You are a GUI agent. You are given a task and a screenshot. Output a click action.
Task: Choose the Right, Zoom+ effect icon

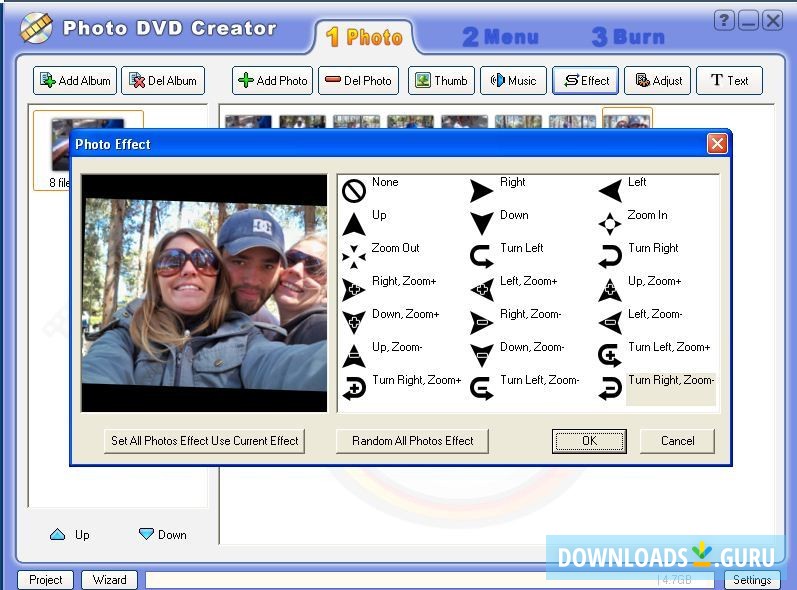354,290
